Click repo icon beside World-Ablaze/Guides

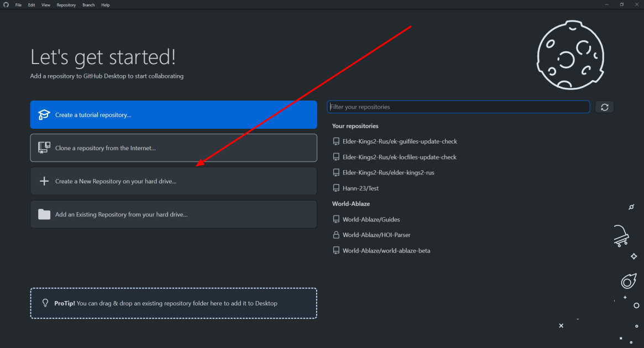point(336,219)
